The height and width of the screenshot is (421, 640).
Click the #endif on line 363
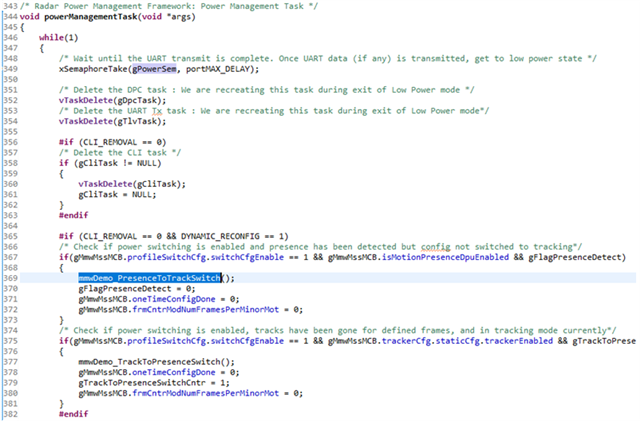coord(73,215)
